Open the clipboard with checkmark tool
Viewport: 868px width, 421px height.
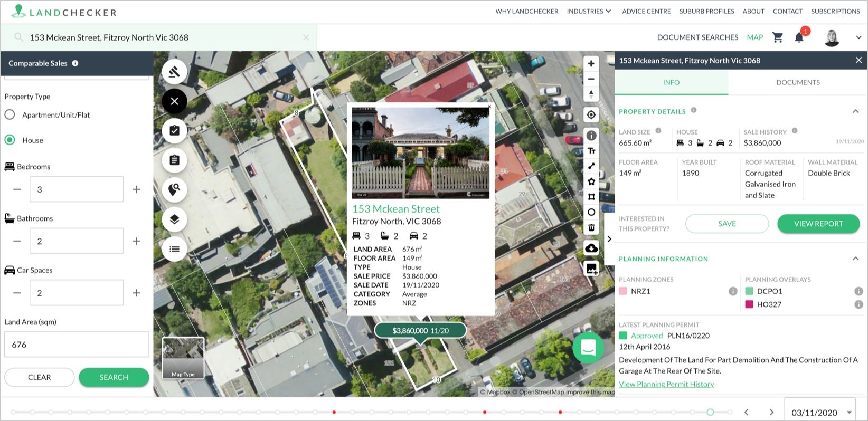point(174,130)
